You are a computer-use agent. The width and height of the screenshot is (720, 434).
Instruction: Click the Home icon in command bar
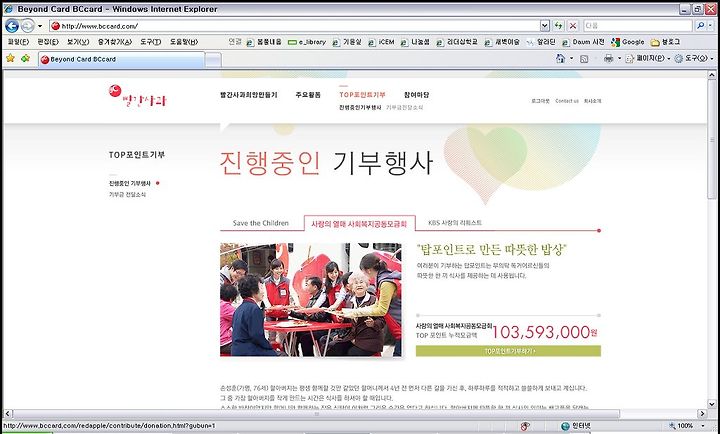[560, 58]
